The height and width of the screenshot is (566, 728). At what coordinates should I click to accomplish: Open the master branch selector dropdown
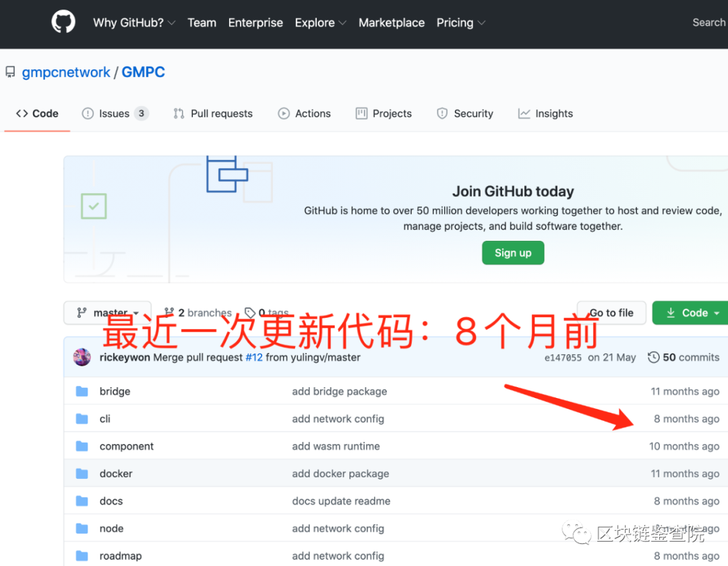[x=107, y=313]
